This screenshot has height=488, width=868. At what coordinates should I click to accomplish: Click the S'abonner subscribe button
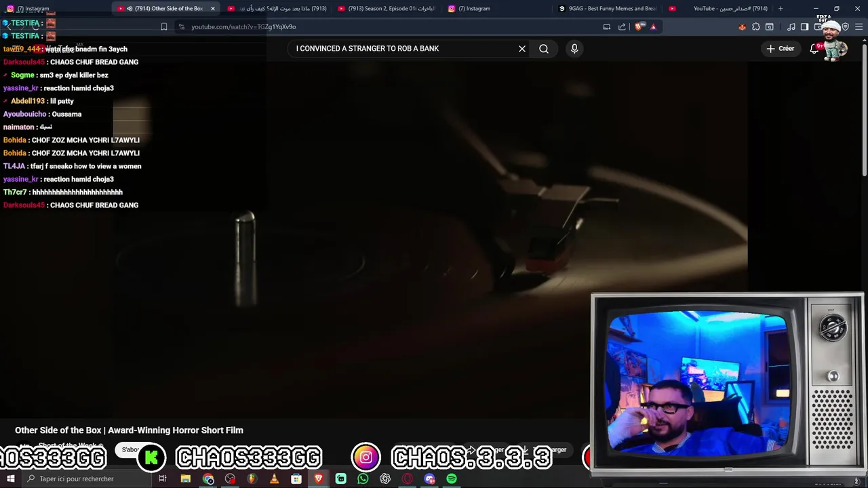(130, 449)
